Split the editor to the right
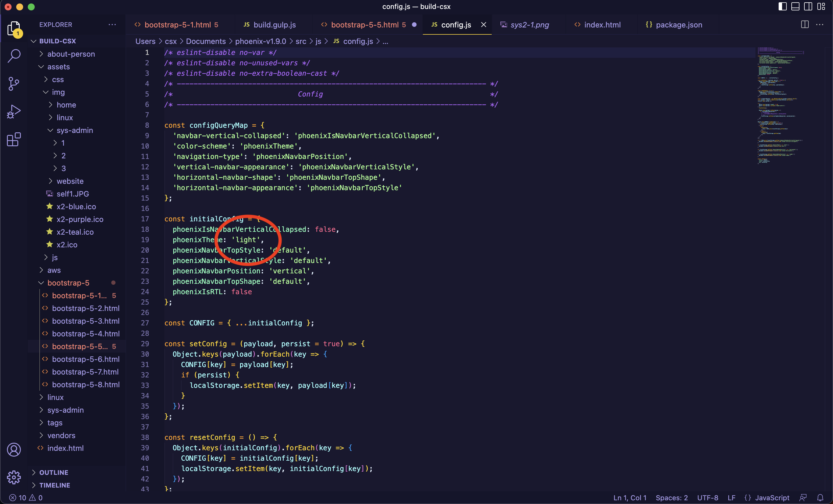Image resolution: width=833 pixels, height=504 pixels. 805,25
